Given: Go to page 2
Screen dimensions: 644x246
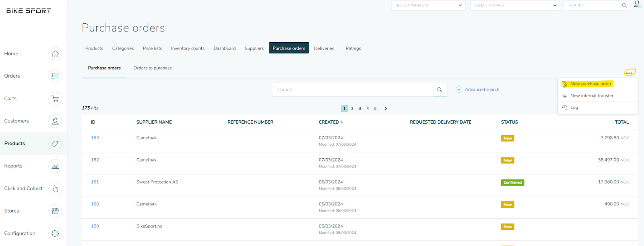Looking at the screenshot, I should click(352, 109).
